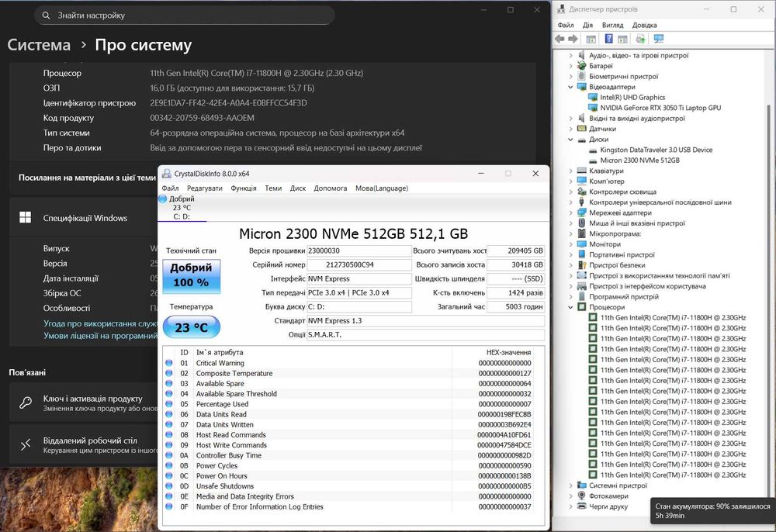Expand the Системні пристрої node
Screen dimensions: 776x532
pyautogui.click(x=570, y=485)
